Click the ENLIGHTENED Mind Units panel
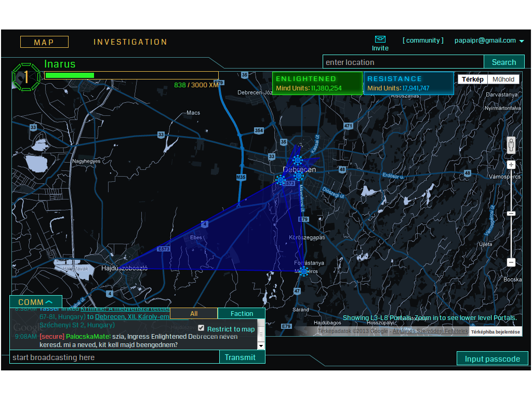Image resolution: width=532 pixels, height=399 pixels. pyautogui.click(x=317, y=84)
